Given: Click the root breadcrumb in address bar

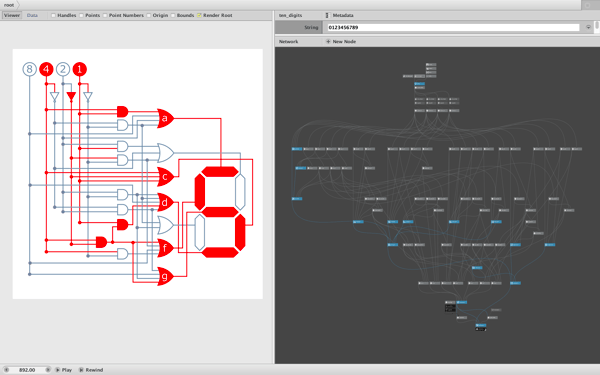Looking at the screenshot, I should pyautogui.click(x=9, y=5).
